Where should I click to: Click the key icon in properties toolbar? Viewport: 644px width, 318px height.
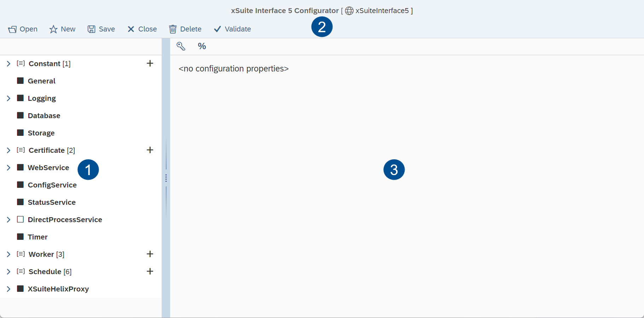181,46
